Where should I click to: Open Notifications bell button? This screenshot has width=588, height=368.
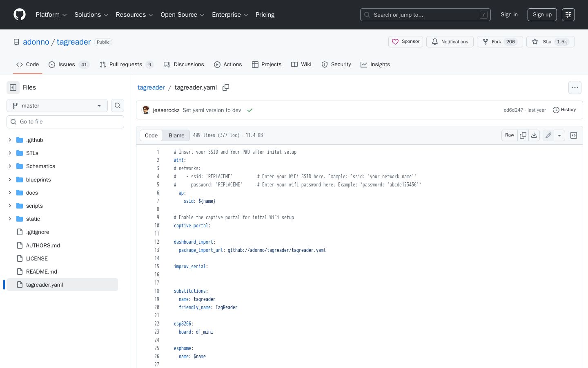450,42
